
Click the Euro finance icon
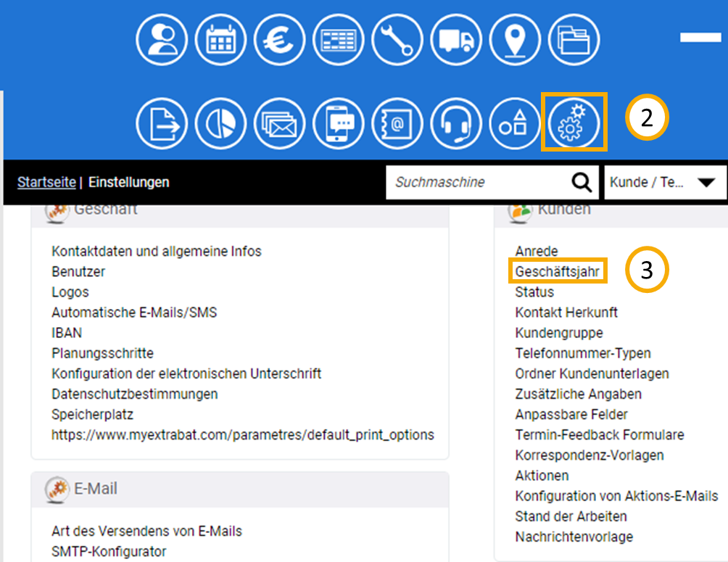pyautogui.click(x=280, y=39)
